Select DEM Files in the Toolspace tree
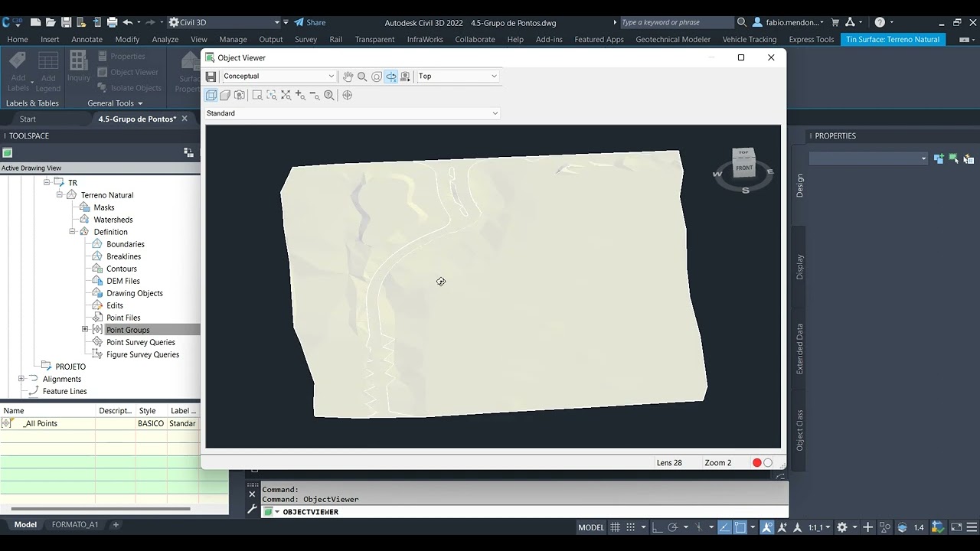 click(122, 281)
